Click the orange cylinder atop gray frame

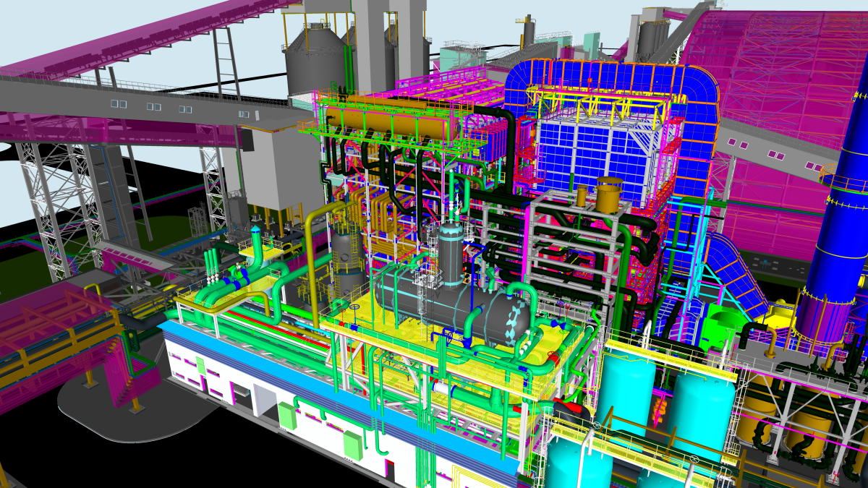pos(608,194)
